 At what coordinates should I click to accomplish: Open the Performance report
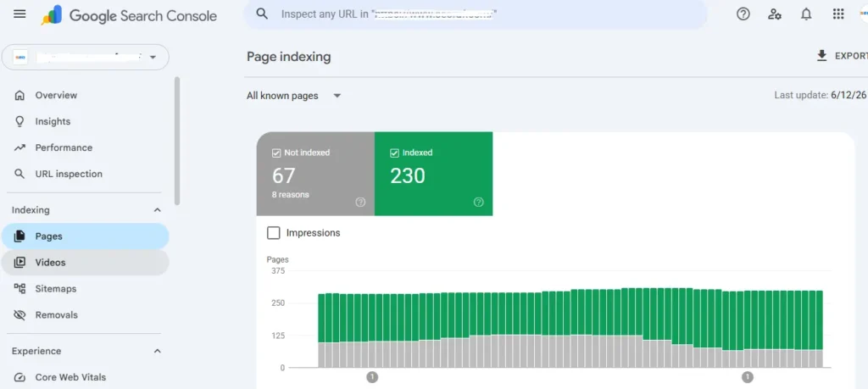pos(86,147)
